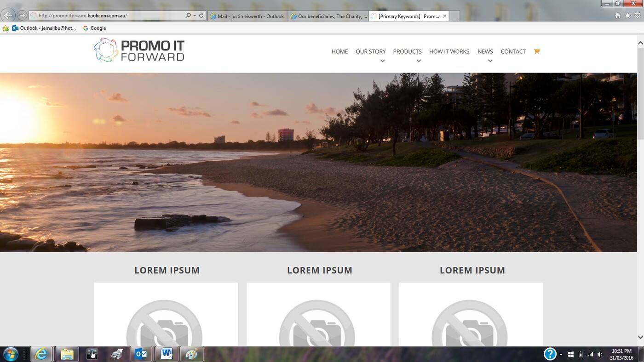Check battery status tray icon

point(581,354)
